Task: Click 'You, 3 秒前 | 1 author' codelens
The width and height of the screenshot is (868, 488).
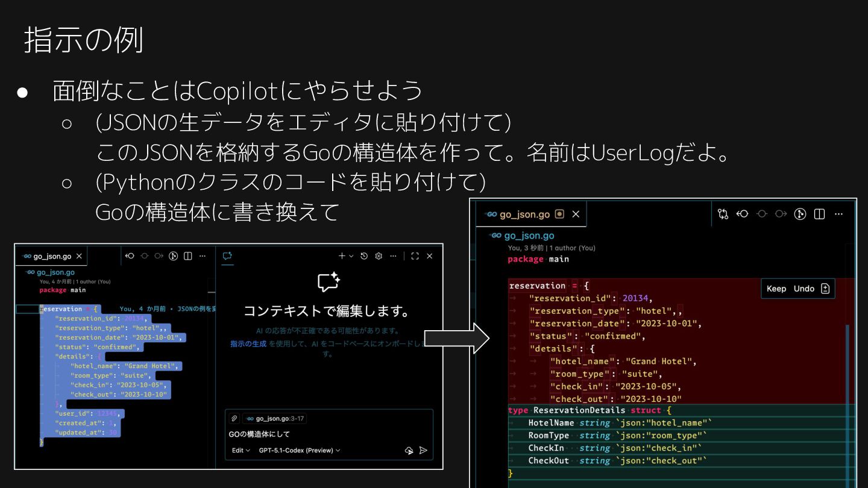Action: 552,248
